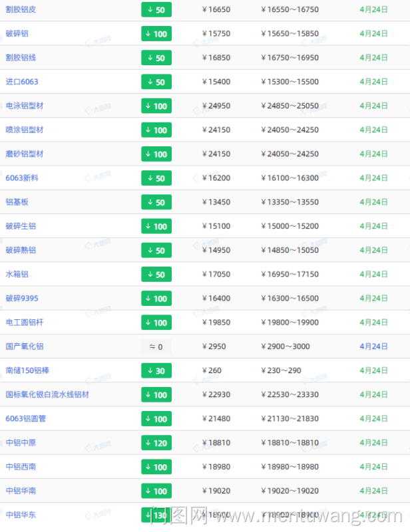Viewport: 410px width, 532px height.
Task: Open the 中铝西南 price link
Action: click(21, 467)
